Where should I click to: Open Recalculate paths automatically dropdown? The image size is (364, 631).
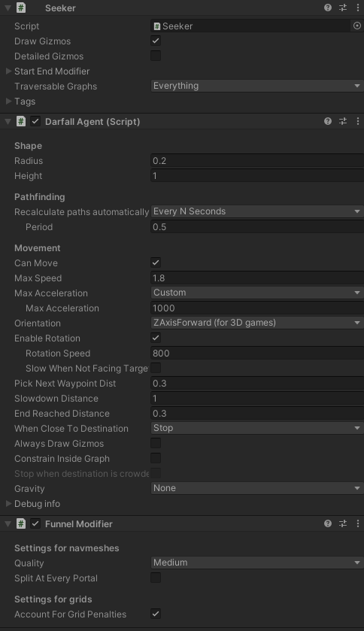257,211
